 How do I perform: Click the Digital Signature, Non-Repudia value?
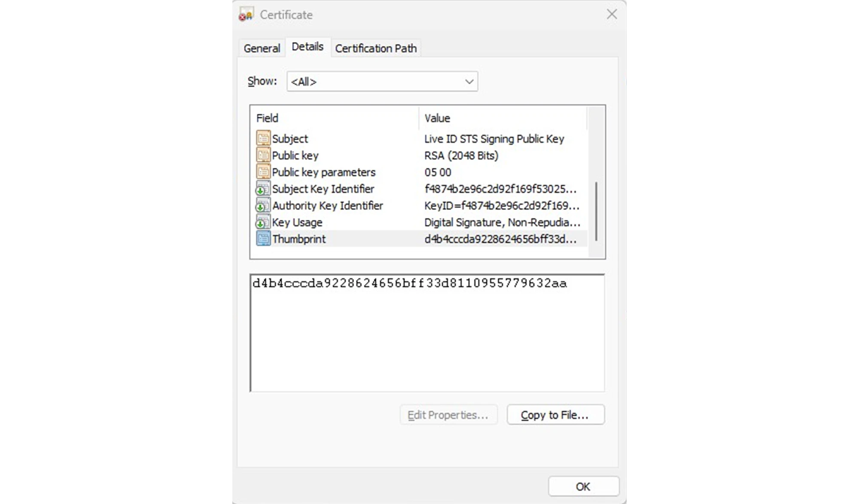[502, 222]
